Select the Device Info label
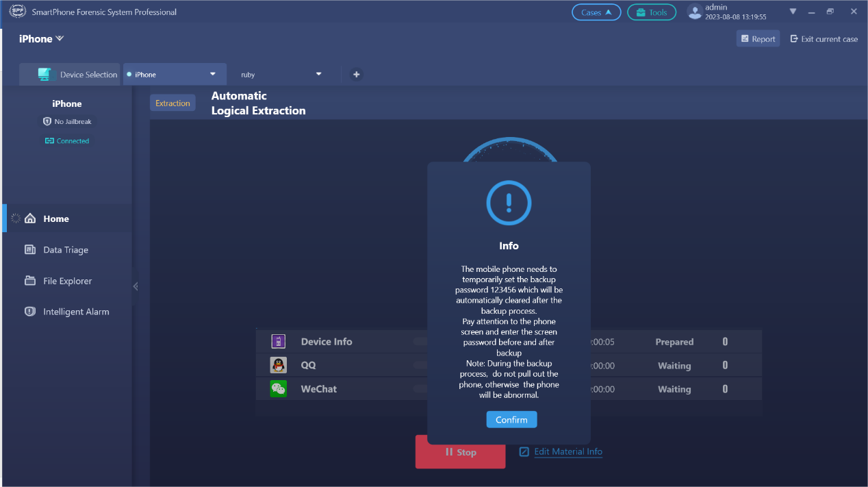The width and height of the screenshot is (868, 487). coord(327,342)
